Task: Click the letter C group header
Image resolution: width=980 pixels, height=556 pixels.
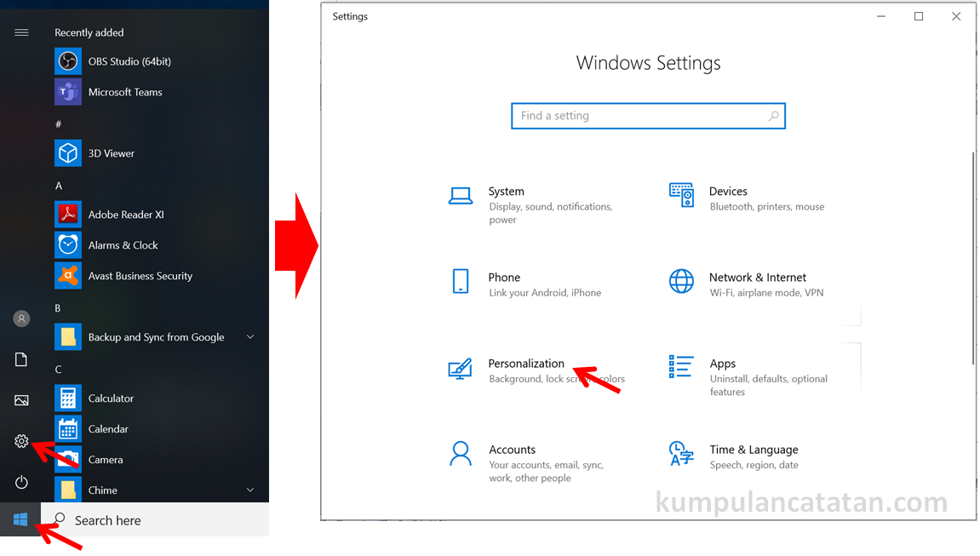Action: pos(58,370)
